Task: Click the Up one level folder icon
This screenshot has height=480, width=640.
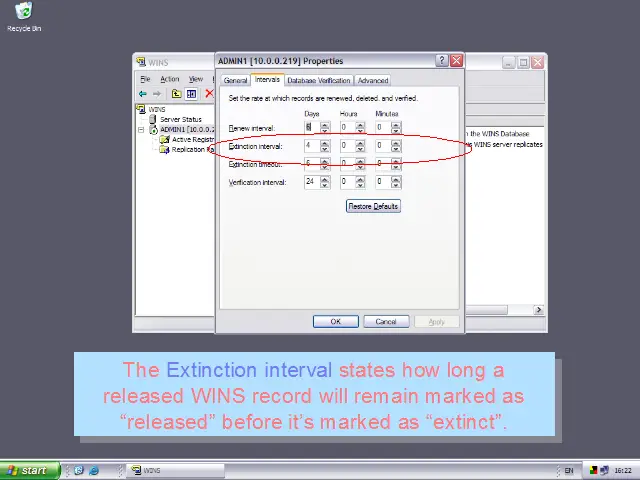Action: pyautogui.click(x=176, y=94)
